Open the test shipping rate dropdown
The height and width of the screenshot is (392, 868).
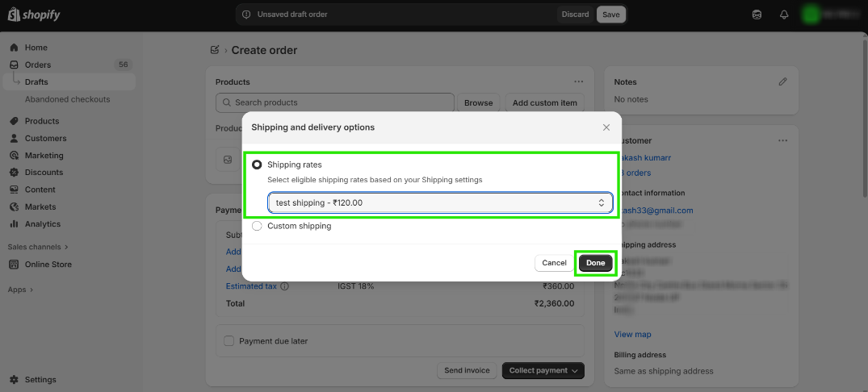tap(440, 202)
